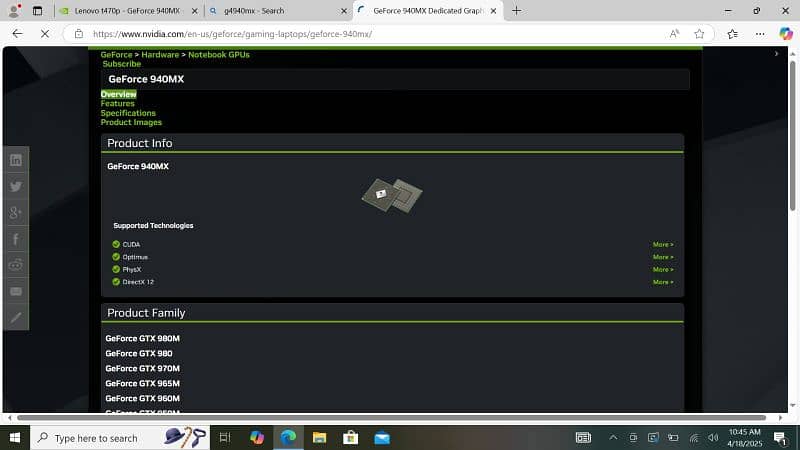Go back using browser back arrow

(x=17, y=34)
